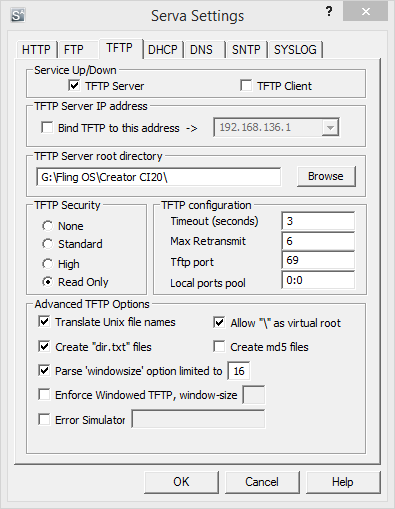
Task: Click the Cancel button
Action: click(262, 482)
